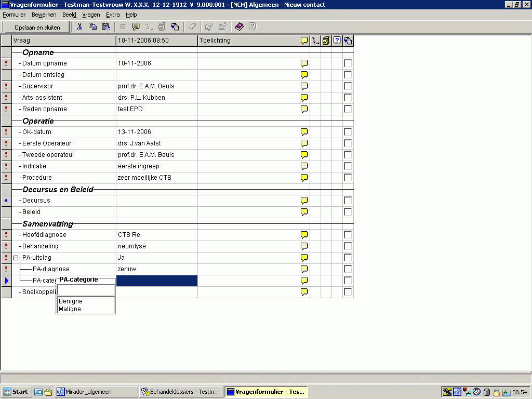Click the file cabinet column header icon
This screenshot has height=399, width=532.
coord(326,41)
